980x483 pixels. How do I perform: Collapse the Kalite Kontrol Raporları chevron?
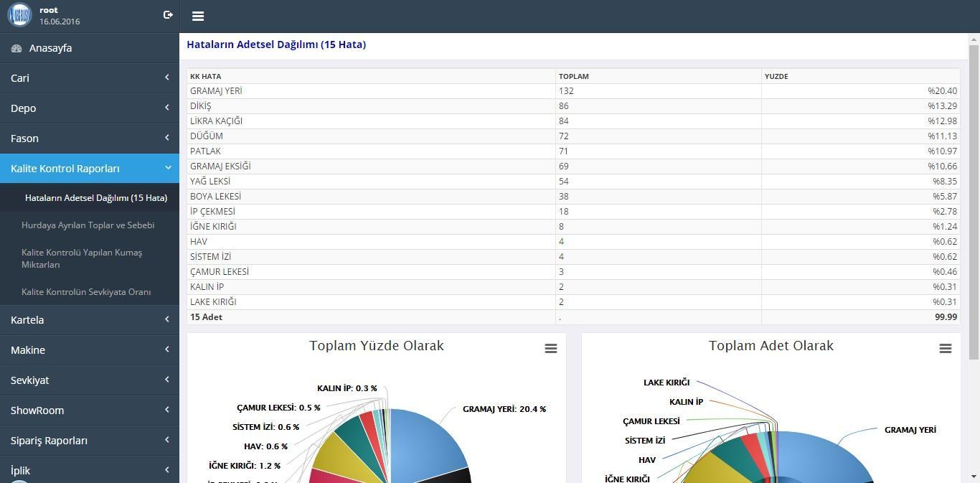168,168
